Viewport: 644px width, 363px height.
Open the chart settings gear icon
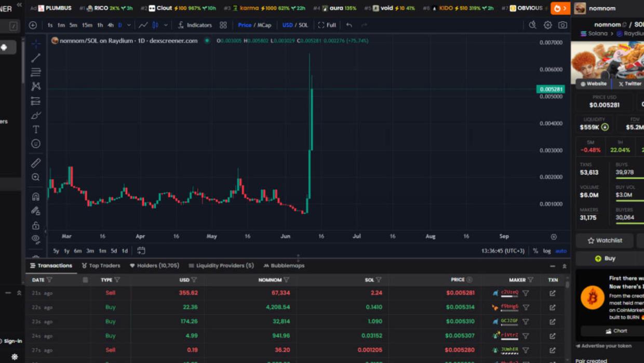[x=547, y=25]
